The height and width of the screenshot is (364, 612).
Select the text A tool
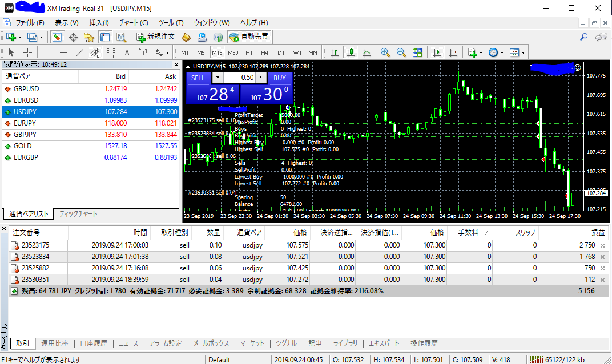click(x=127, y=52)
